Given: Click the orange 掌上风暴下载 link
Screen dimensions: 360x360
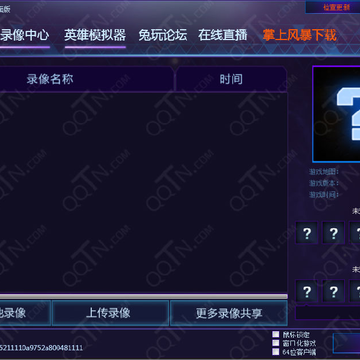Looking at the screenshot, I should point(299,35).
